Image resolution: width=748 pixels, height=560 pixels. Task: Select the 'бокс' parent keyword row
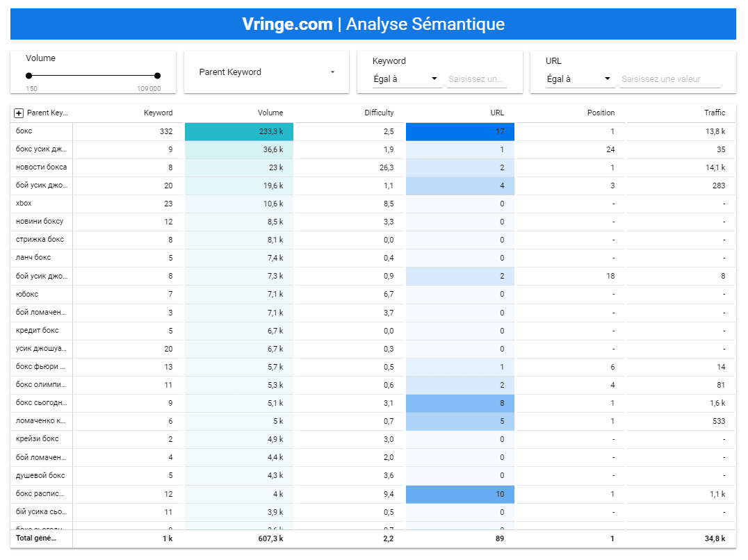[x=24, y=131]
